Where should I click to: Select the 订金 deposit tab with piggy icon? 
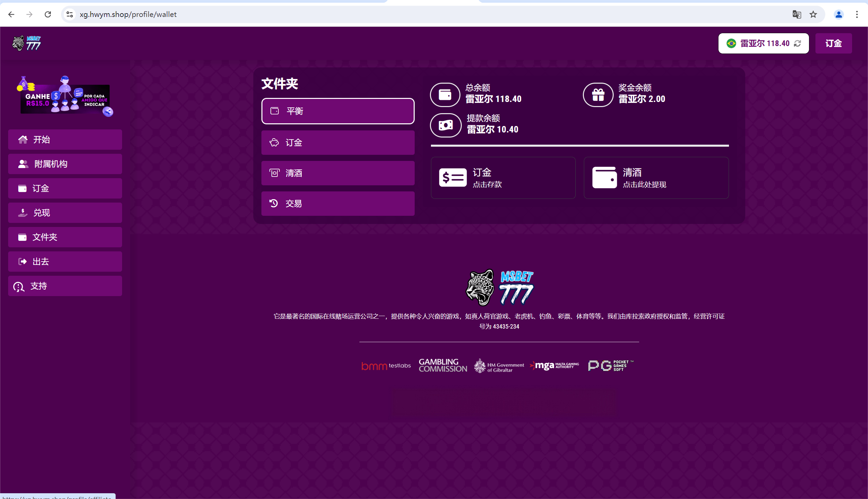pos(338,143)
